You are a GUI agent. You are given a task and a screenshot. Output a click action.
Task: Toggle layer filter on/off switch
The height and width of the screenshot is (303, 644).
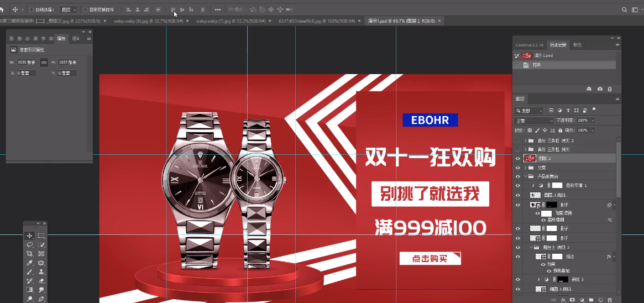pos(594,110)
